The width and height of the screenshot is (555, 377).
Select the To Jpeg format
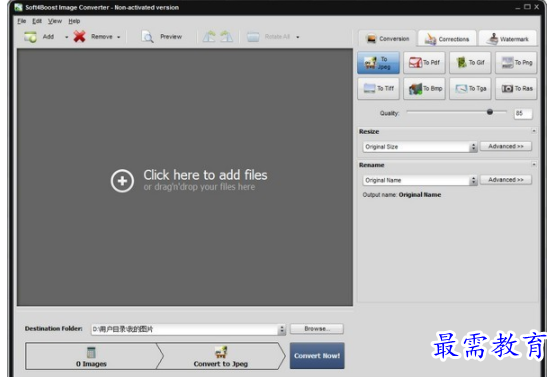click(x=378, y=63)
